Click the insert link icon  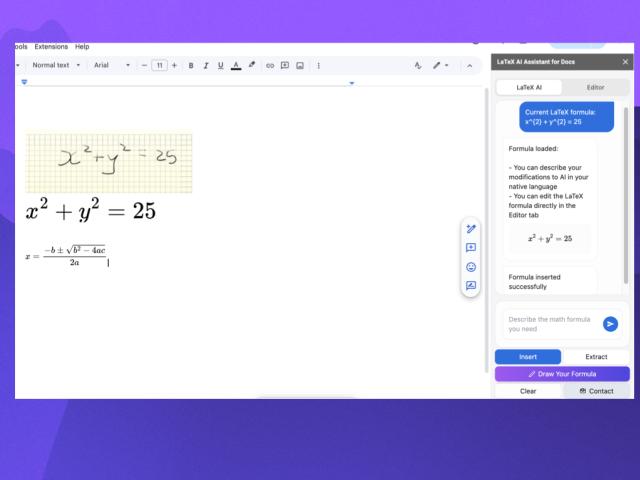point(270,65)
